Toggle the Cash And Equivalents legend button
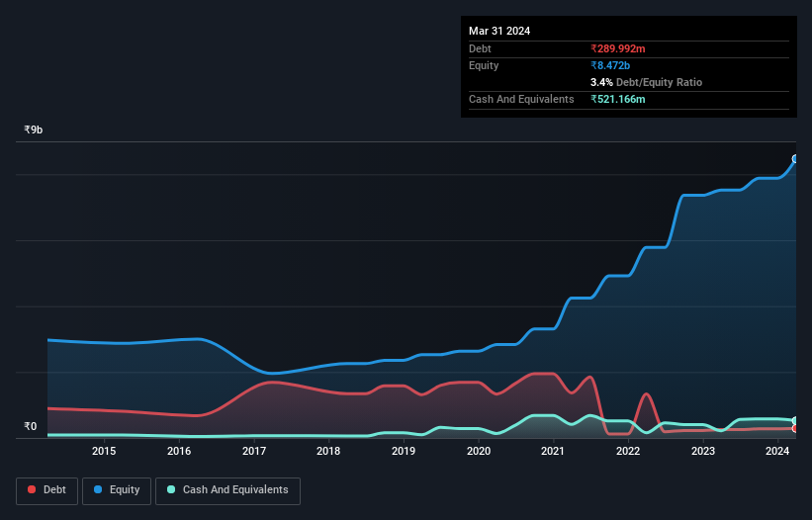This screenshot has width=812, height=520. [227, 490]
